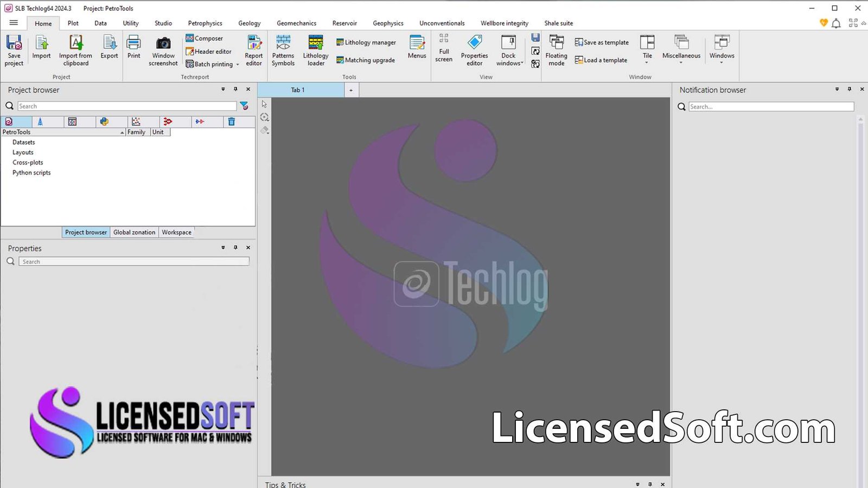This screenshot has width=868, height=488.
Task: Run the Matching upgrade tool
Action: pyautogui.click(x=366, y=60)
